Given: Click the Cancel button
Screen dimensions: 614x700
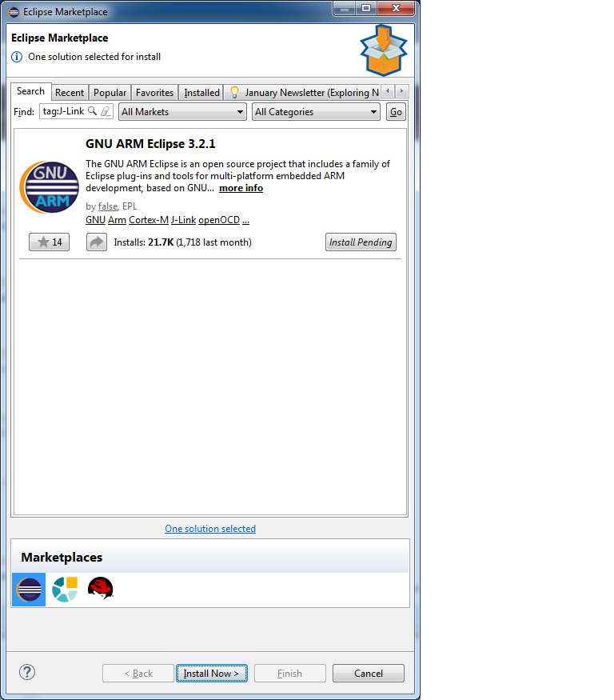Looking at the screenshot, I should coord(369,674).
